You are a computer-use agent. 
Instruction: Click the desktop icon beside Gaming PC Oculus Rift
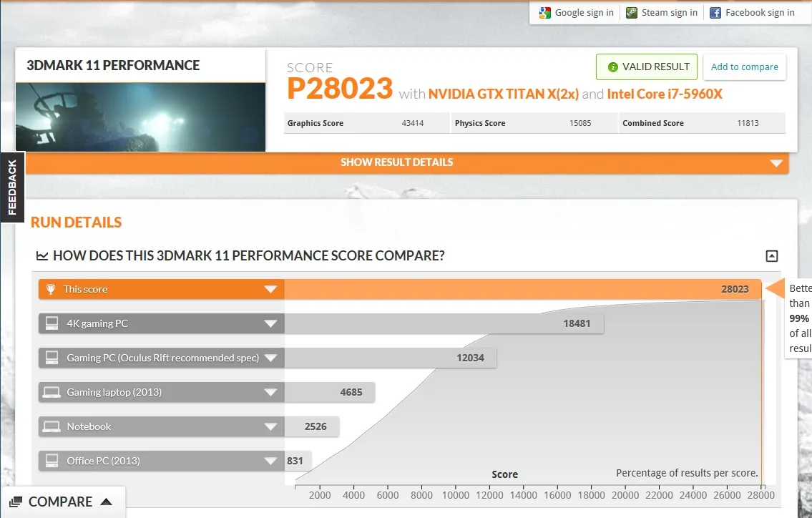click(x=52, y=358)
